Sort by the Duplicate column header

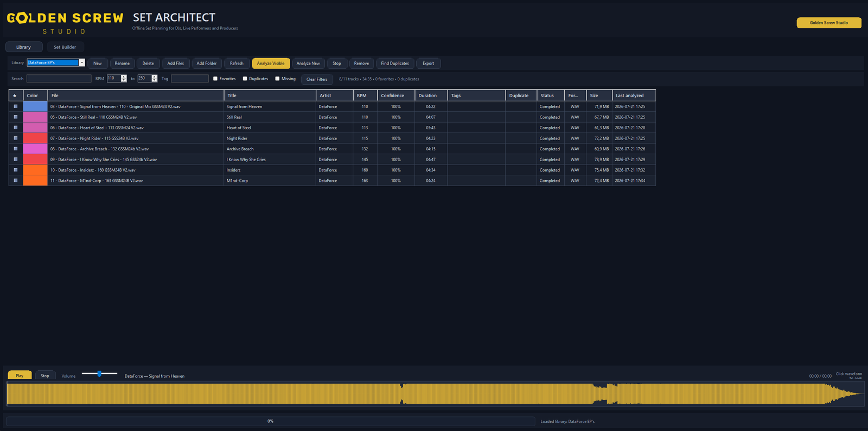click(521, 96)
